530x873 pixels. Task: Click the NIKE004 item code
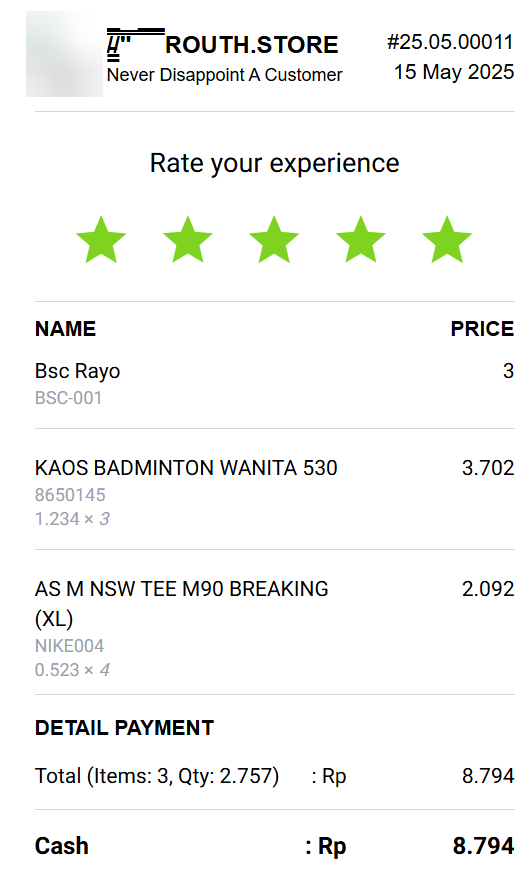pyautogui.click(x=70, y=646)
